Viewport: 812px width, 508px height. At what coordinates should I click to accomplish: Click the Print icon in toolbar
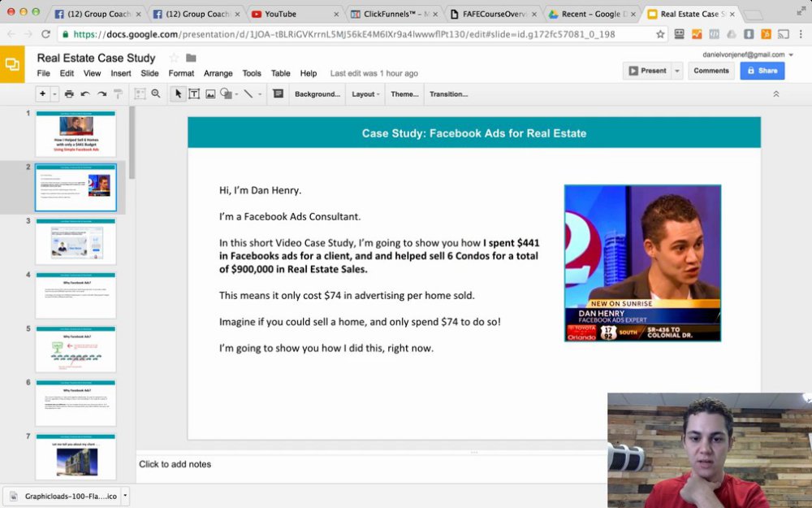pyautogui.click(x=69, y=93)
